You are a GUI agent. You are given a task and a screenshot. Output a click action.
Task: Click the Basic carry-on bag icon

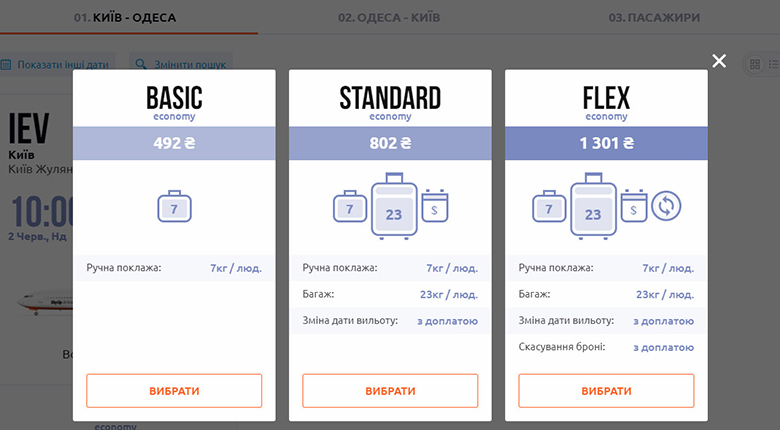coord(174,208)
